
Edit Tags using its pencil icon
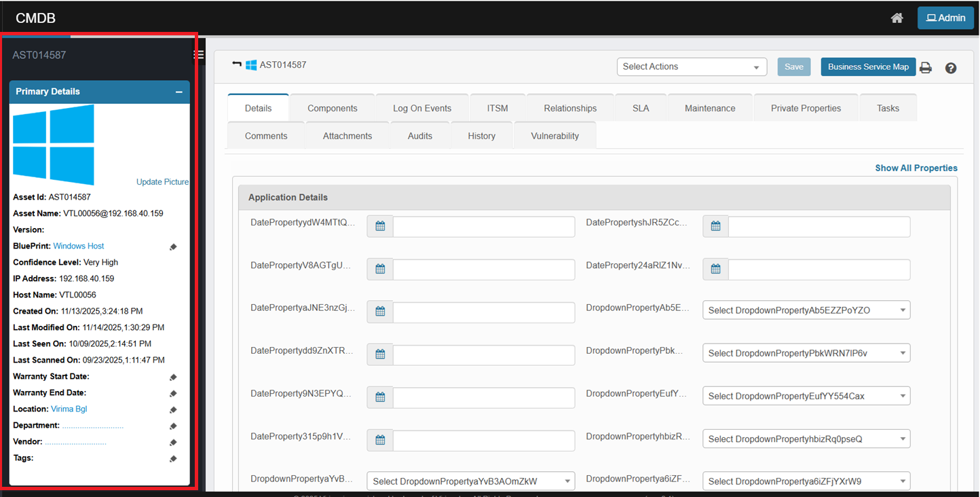click(x=173, y=458)
